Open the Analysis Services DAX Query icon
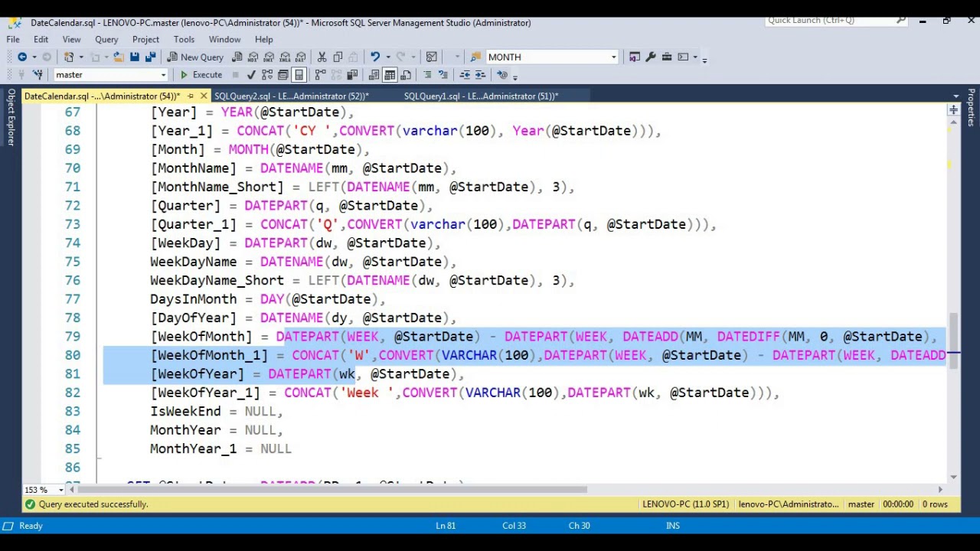This screenshot has width=980, height=551. (x=301, y=57)
